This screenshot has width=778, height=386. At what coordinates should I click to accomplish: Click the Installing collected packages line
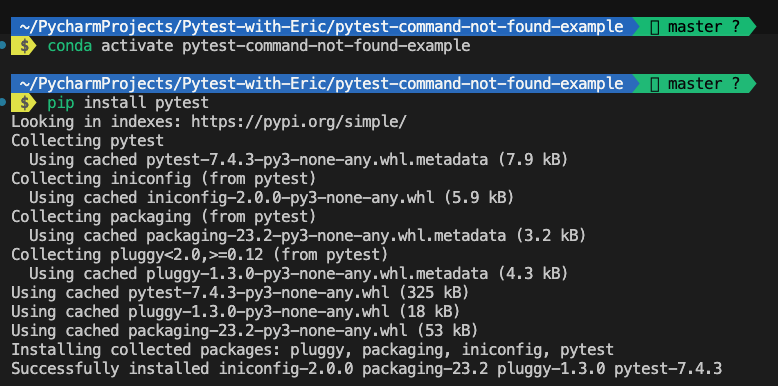click(x=312, y=350)
